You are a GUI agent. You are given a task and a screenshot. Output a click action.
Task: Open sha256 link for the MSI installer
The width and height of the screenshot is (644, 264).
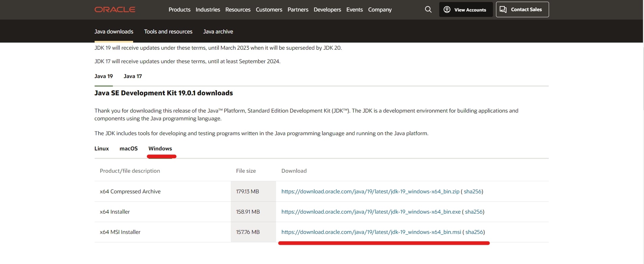point(474,232)
